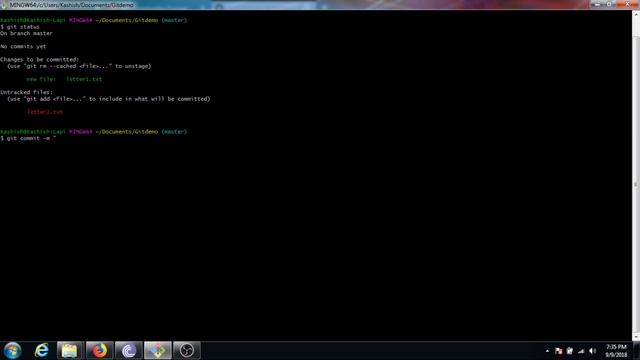Open Windows Explorer folder taskbar icon
Image resolution: width=640 pixels, height=360 pixels.
click(x=70, y=351)
